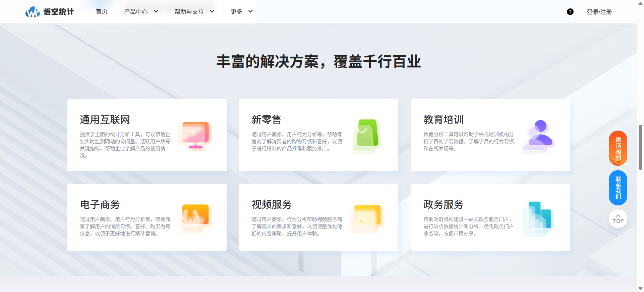This screenshot has height=292, width=644.
Task: Click the heading 丰富的解决方案，覆盖千行百业
Action: pos(318,62)
